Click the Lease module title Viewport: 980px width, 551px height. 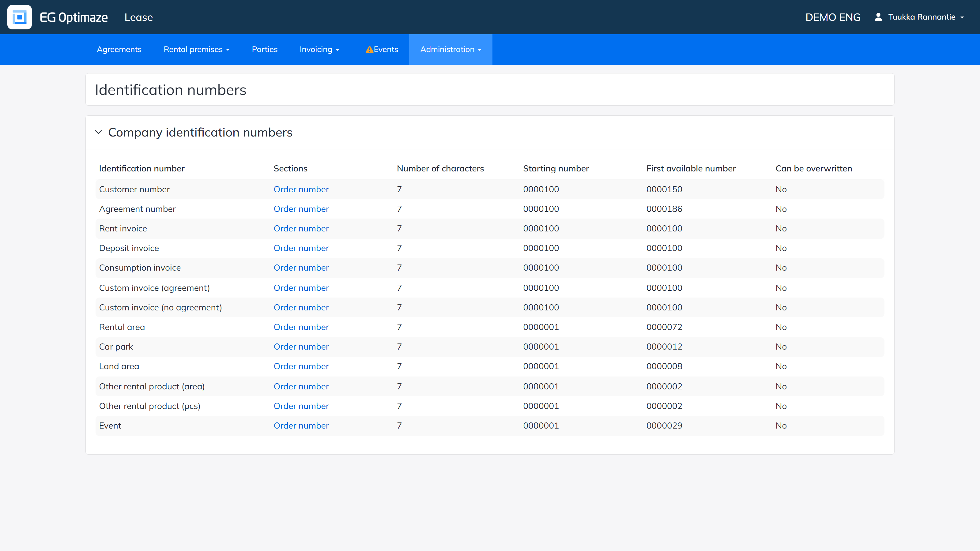pos(138,17)
